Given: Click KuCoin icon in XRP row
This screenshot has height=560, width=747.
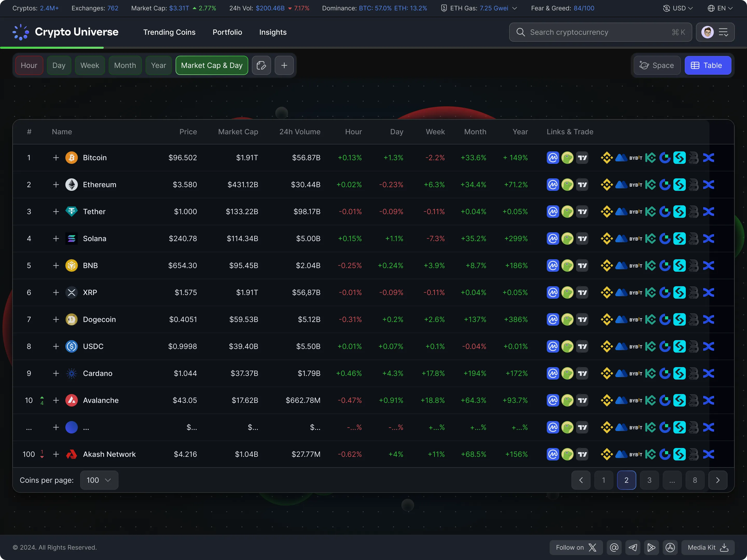Looking at the screenshot, I should (651, 293).
